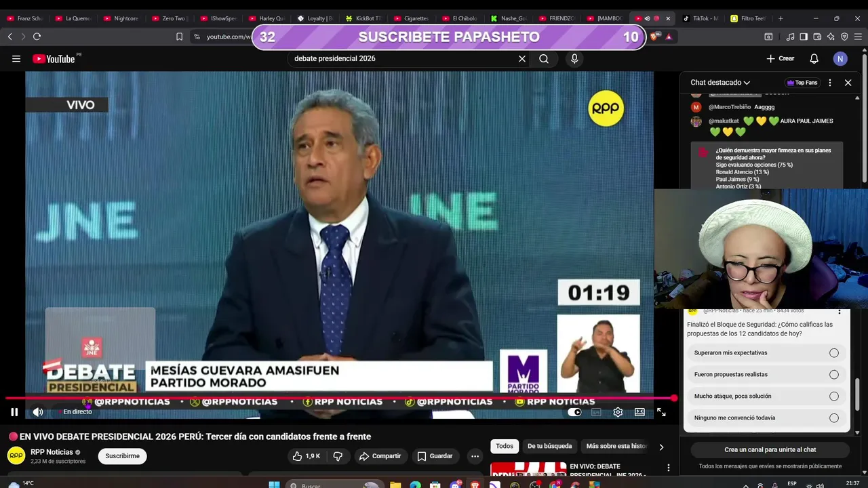Toggle the browser sidebar panel icon
The image size is (868, 488).
pyautogui.click(x=804, y=37)
